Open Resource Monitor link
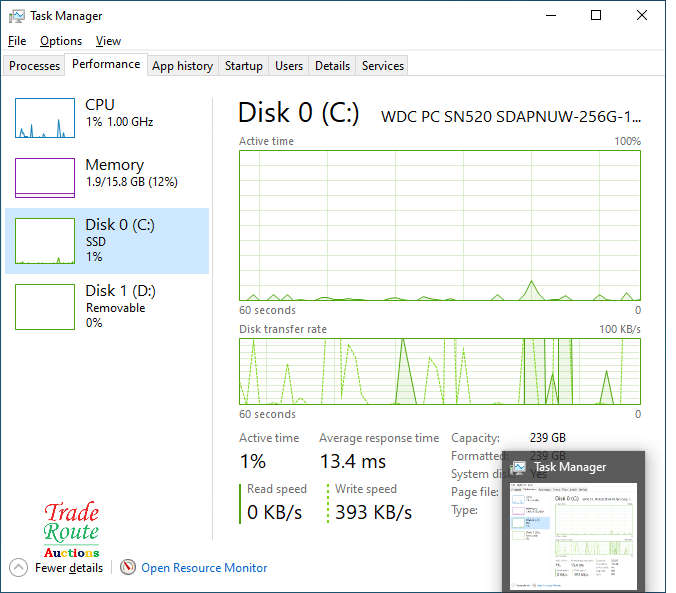676x593 pixels. point(204,568)
